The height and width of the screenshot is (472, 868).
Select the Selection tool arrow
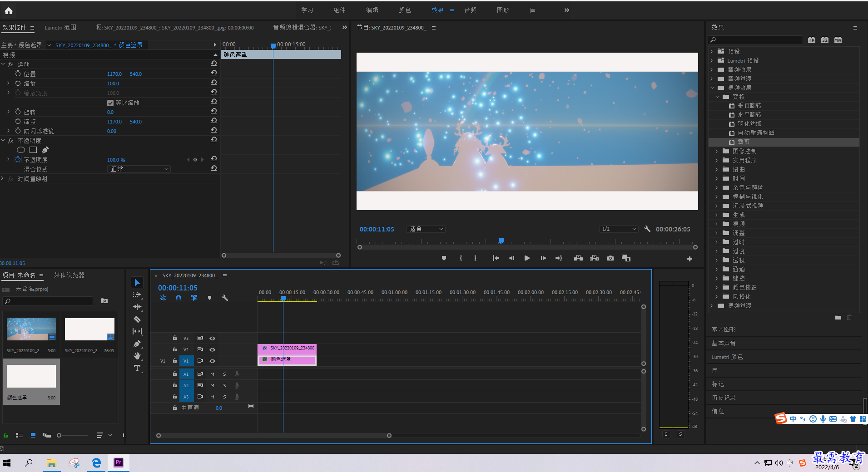coord(137,283)
